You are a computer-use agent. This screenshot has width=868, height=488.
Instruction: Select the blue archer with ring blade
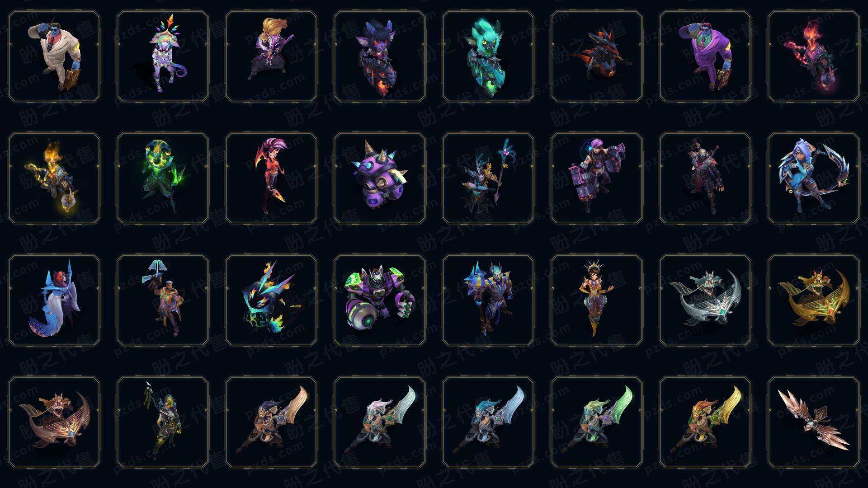pos(814,178)
